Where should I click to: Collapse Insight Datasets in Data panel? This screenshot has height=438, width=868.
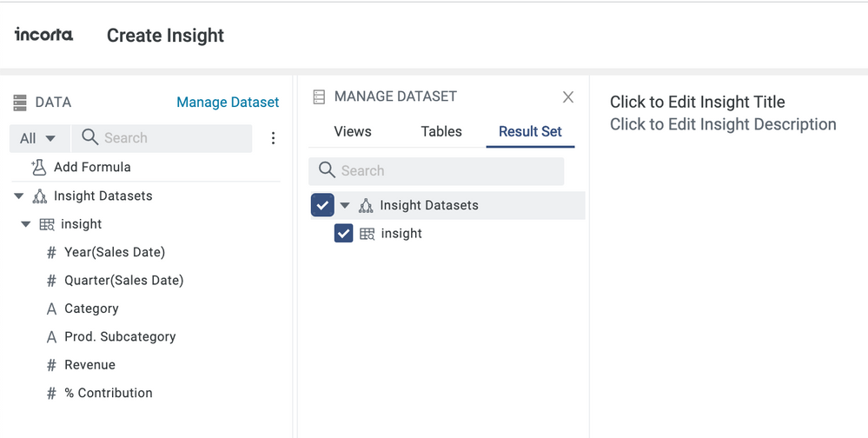[x=19, y=196]
